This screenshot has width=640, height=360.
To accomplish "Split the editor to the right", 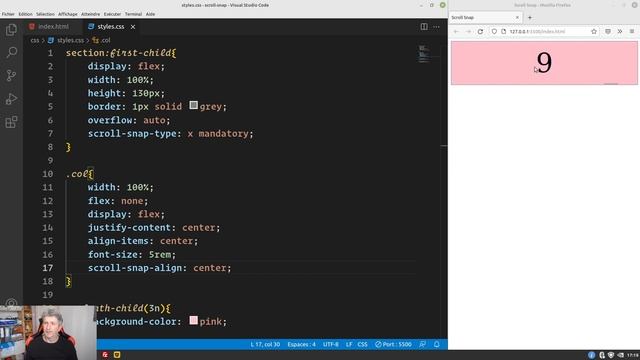I will (x=424, y=27).
